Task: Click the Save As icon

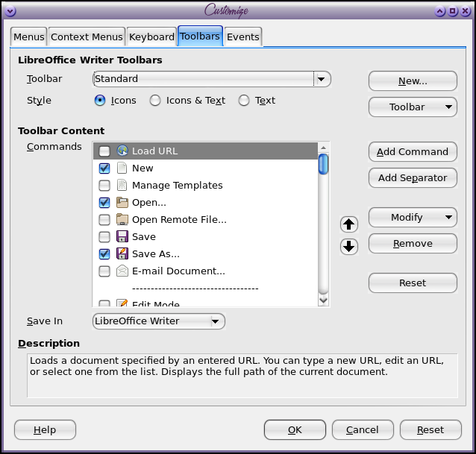Action: (122, 253)
